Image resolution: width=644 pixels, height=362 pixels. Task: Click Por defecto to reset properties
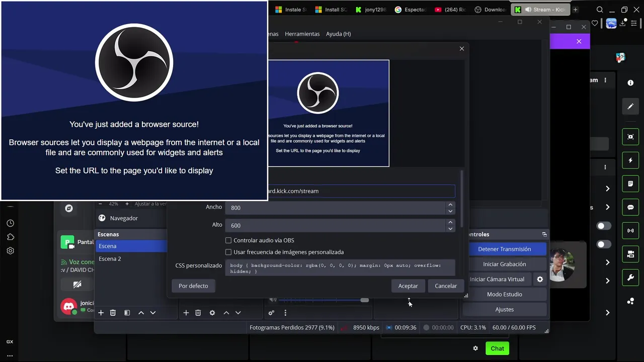click(x=193, y=286)
